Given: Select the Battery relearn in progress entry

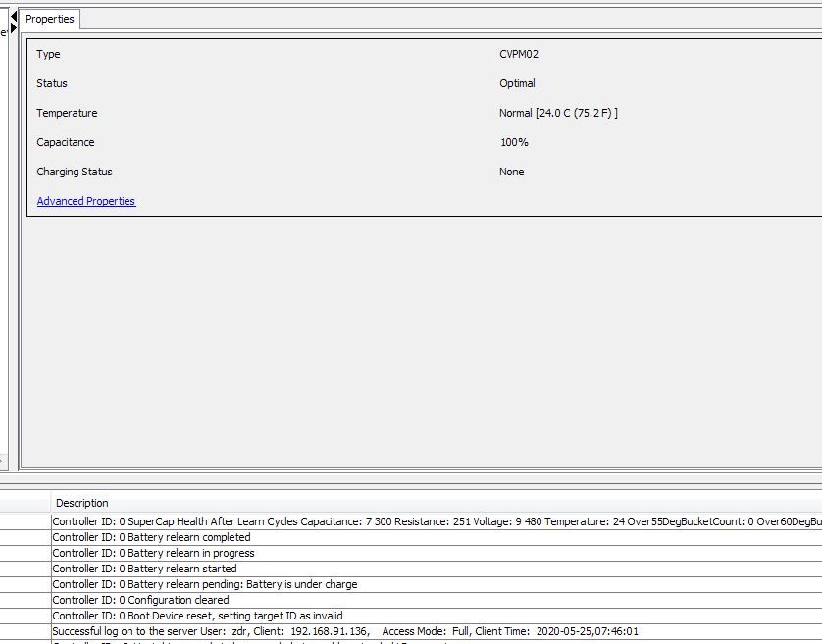Looking at the screenshot, I should pyautogui.click(x=437, y=554).
